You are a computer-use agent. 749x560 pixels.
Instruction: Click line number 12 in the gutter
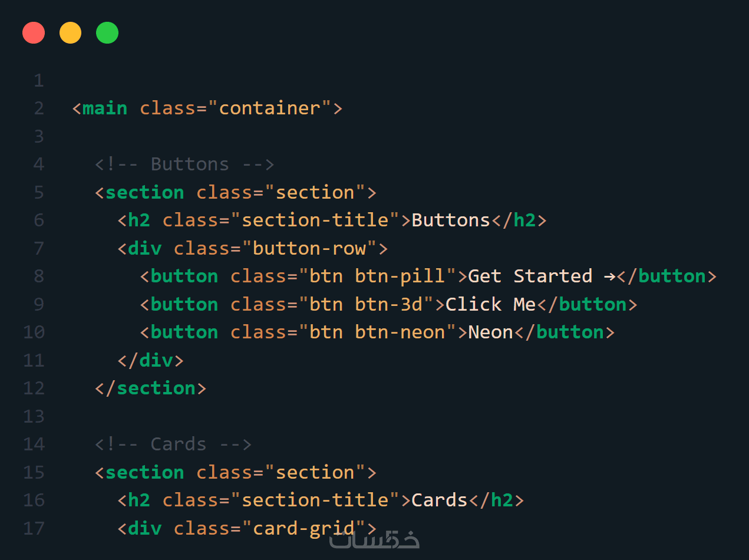pos(34,388)
